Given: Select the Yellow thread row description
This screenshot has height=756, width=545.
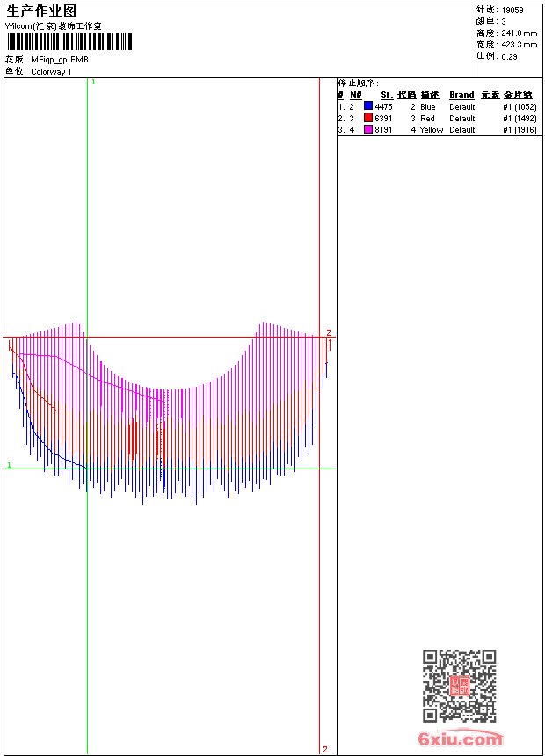Looking at the screenshot, I should [431, 129].
